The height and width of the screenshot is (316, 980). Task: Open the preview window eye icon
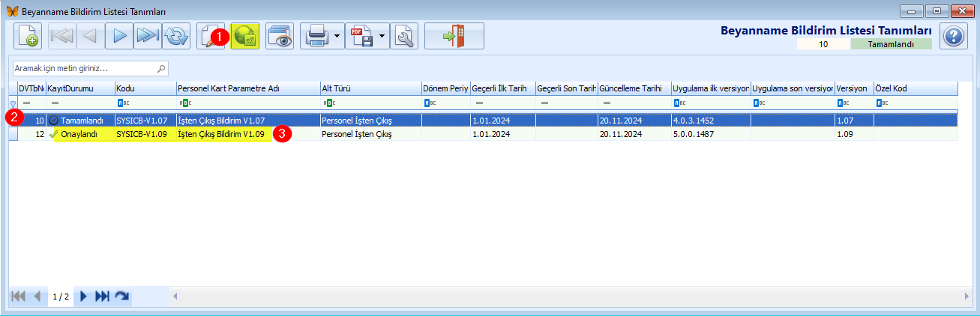[280, 36]
